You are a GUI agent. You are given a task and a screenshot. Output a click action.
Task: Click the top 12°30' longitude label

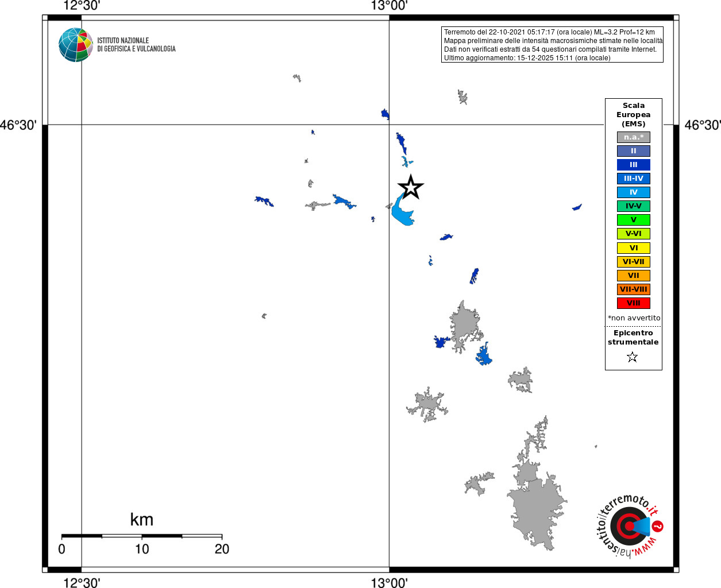coord(82,6)
